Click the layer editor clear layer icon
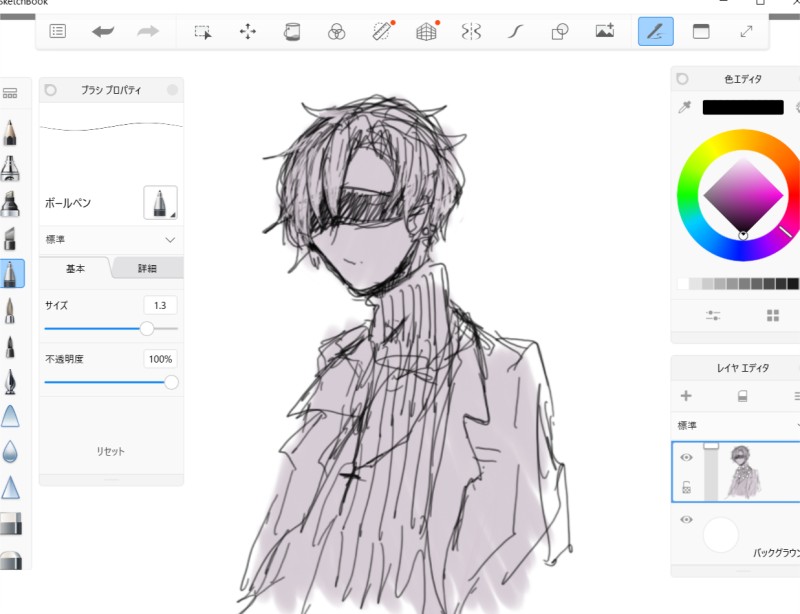Viewport: 800px width, 614px height. click(x=743, y=396)
